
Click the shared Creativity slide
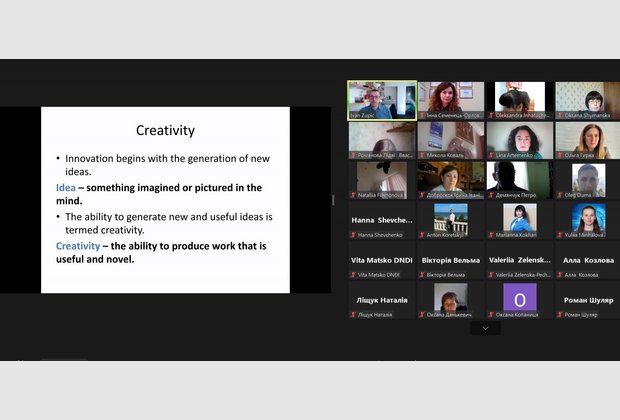click(x=165, y=200)
